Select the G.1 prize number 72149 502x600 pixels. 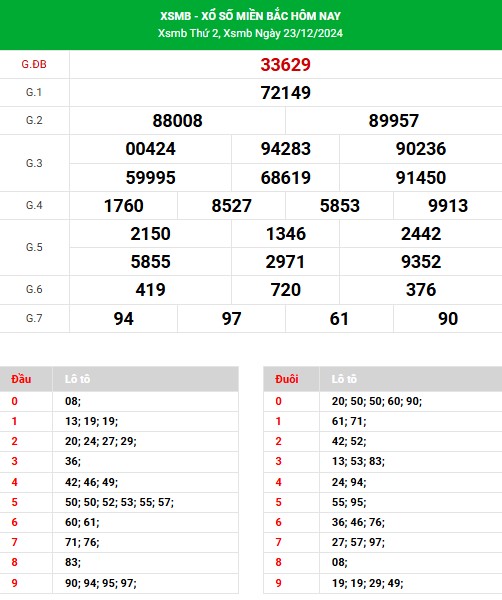[x=285, y=93]
